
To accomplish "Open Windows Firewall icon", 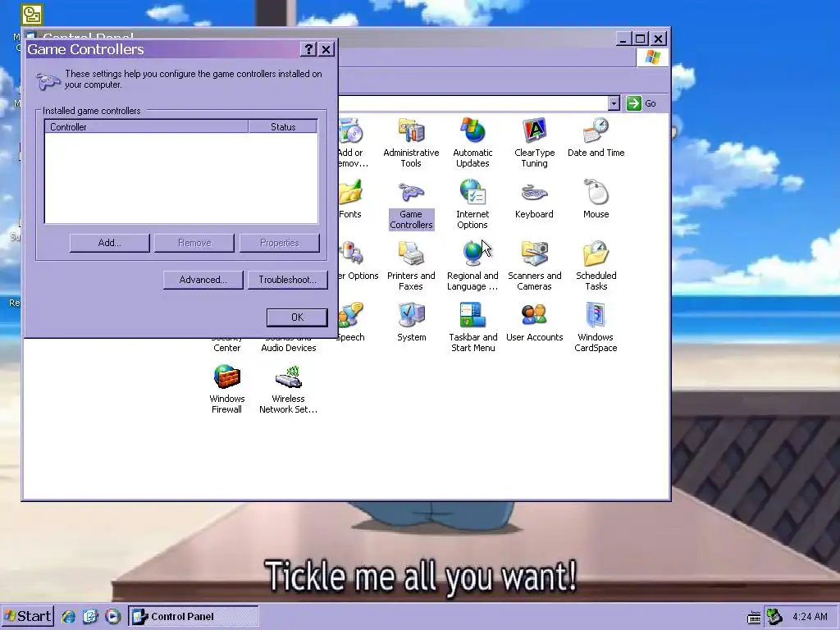I will [226, 389].
